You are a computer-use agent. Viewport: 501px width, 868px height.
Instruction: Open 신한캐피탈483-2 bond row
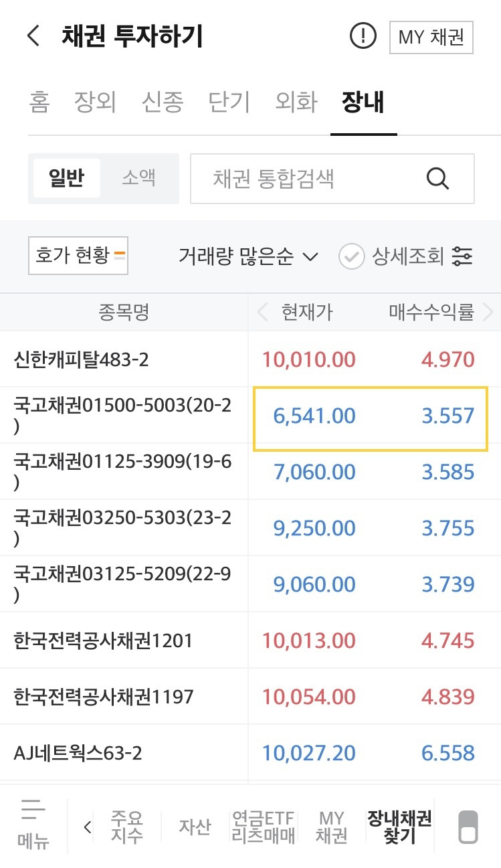pyautogui.click(x=250, y=359)
